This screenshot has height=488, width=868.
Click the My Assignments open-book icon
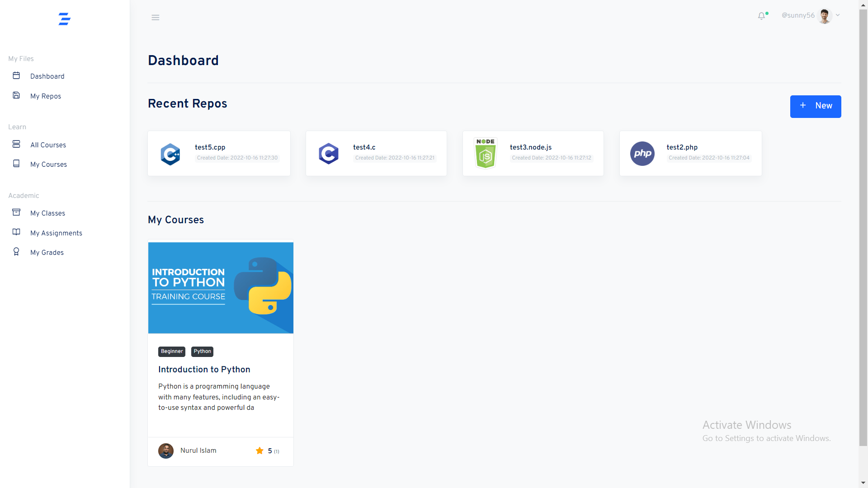pos(16,232)
